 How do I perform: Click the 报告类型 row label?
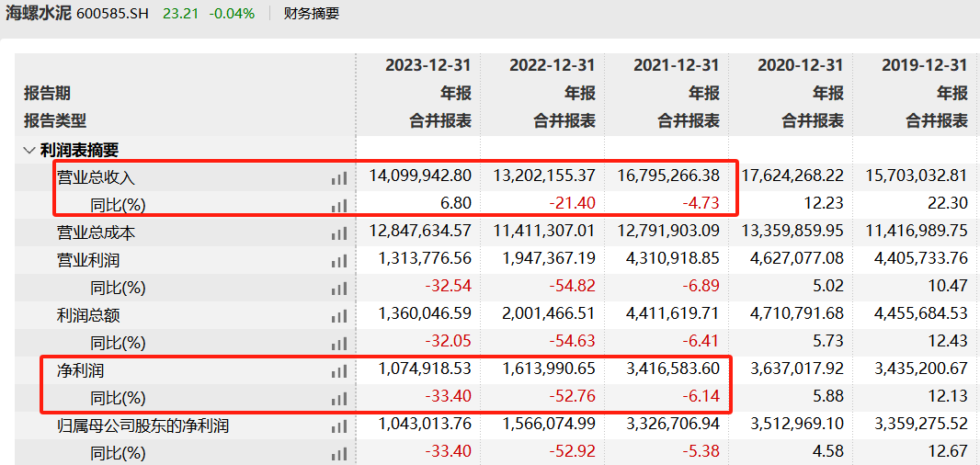(x=55, y=120)
